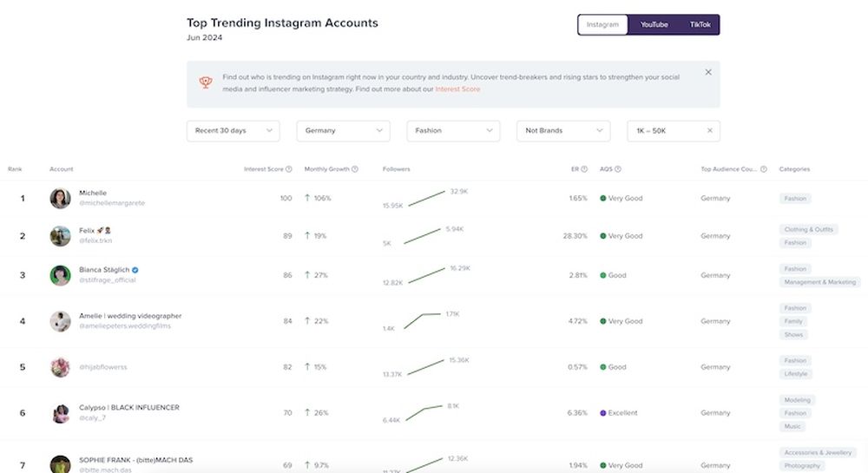Open the Felix account name

coord(95,231)
